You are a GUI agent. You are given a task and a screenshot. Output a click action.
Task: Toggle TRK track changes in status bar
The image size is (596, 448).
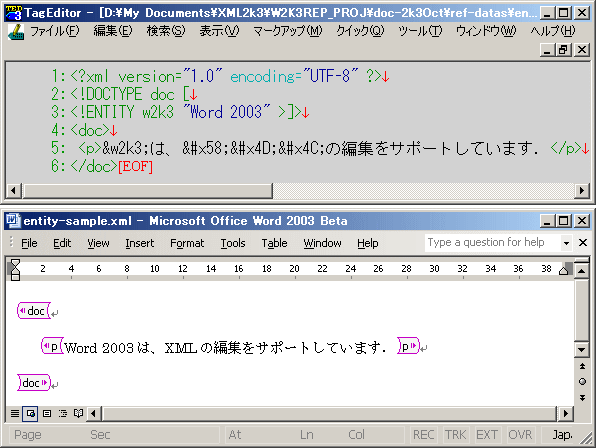[455, 434]
